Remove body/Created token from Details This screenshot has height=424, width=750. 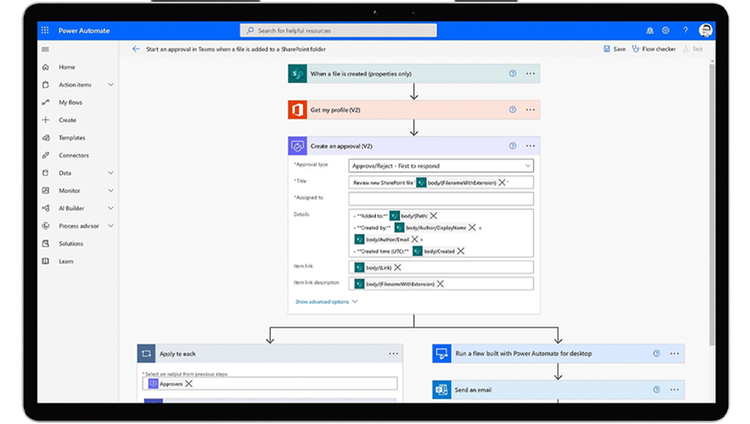[461, 251]
